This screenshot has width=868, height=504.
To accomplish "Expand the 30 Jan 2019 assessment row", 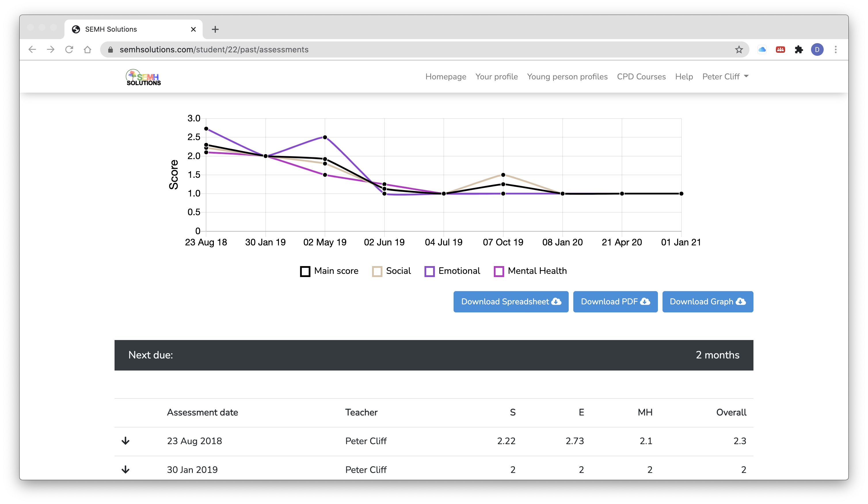I will pyautogui.click(x=125, y=469).
